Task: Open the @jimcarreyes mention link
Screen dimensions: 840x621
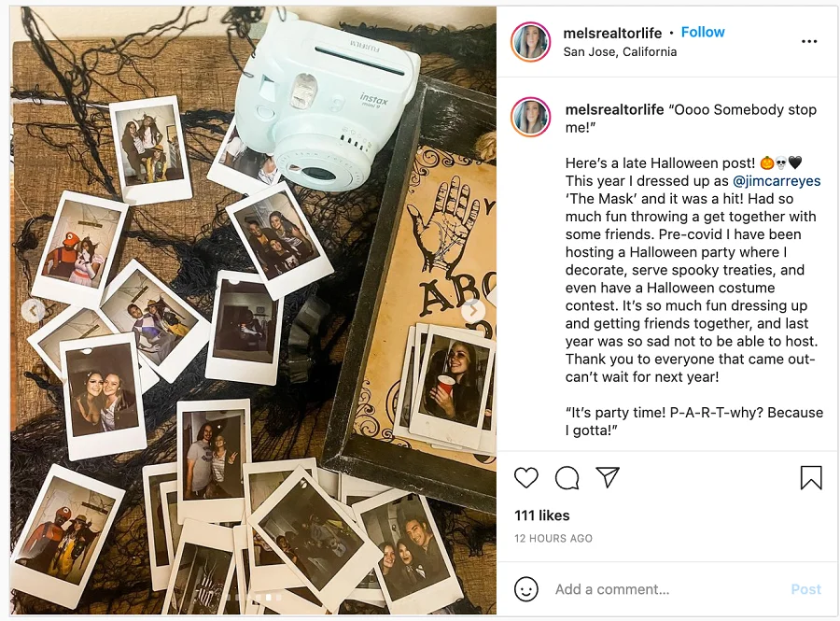Action: 777,181
